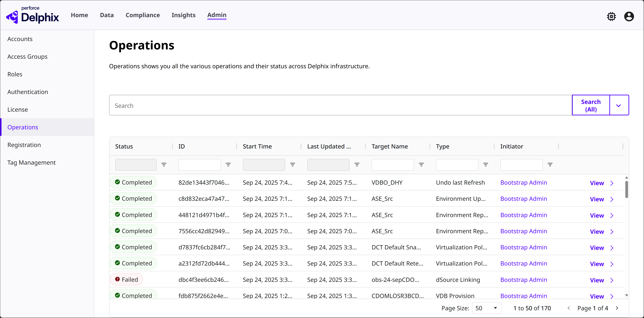The width and height of the screenshot is (644, 318).
Task: Click Bootstrap Admin link in failed row
Action: [x=523, y=280]
